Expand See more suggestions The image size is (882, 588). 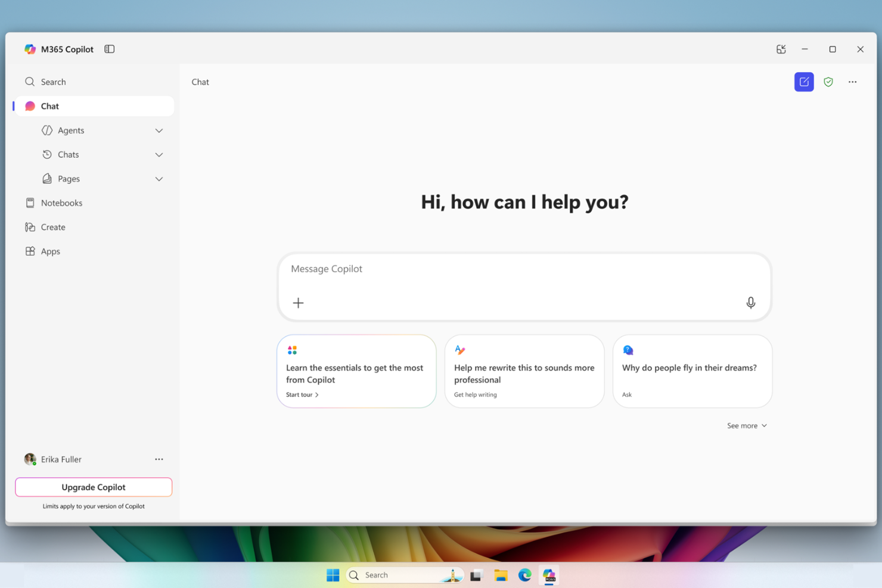click(x=747, y=426)
